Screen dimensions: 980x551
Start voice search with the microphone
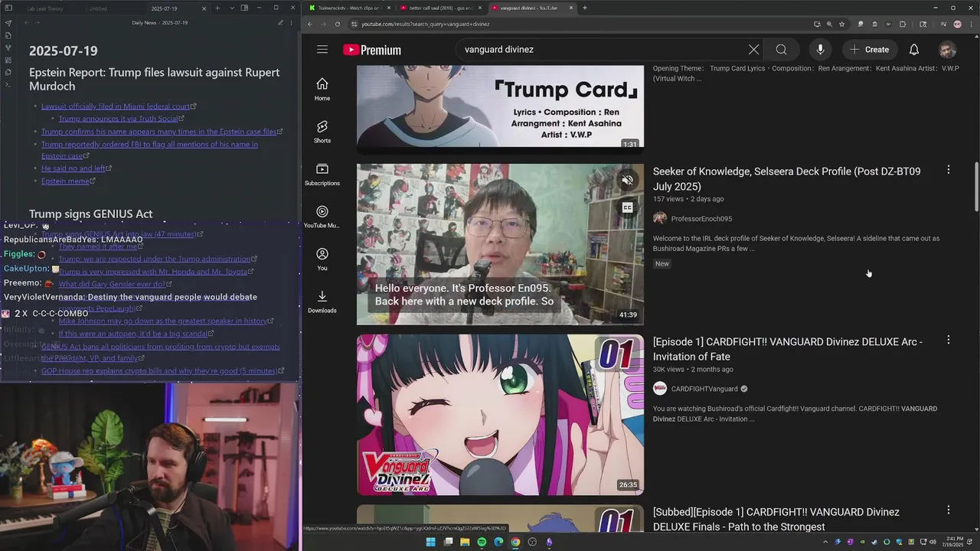[x=820, y=50]
